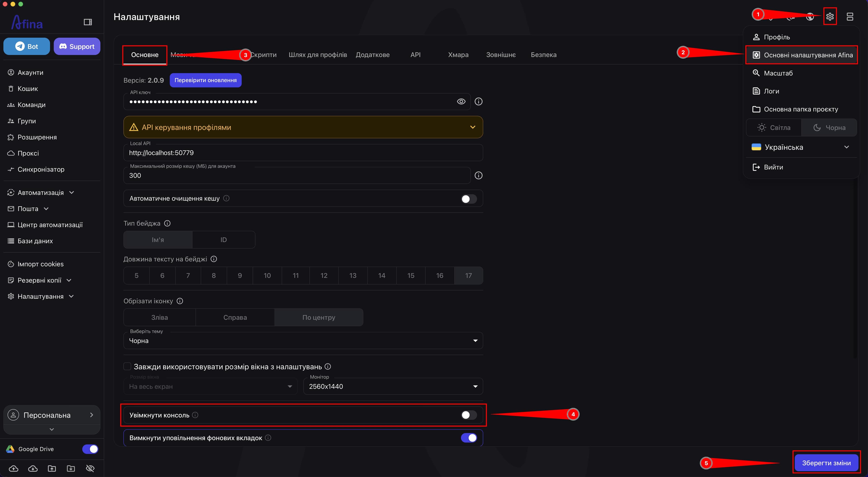This screenshot has width=868, height=477.
Task: Collapse the sidebar panel icon near Afina logo
Action: click(x=88, y=22)
